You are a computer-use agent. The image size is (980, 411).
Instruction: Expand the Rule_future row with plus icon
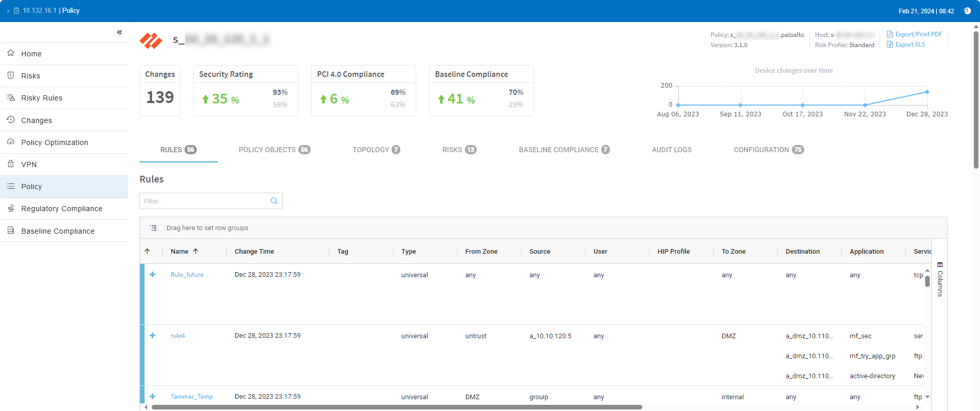(x=152, y=275)
